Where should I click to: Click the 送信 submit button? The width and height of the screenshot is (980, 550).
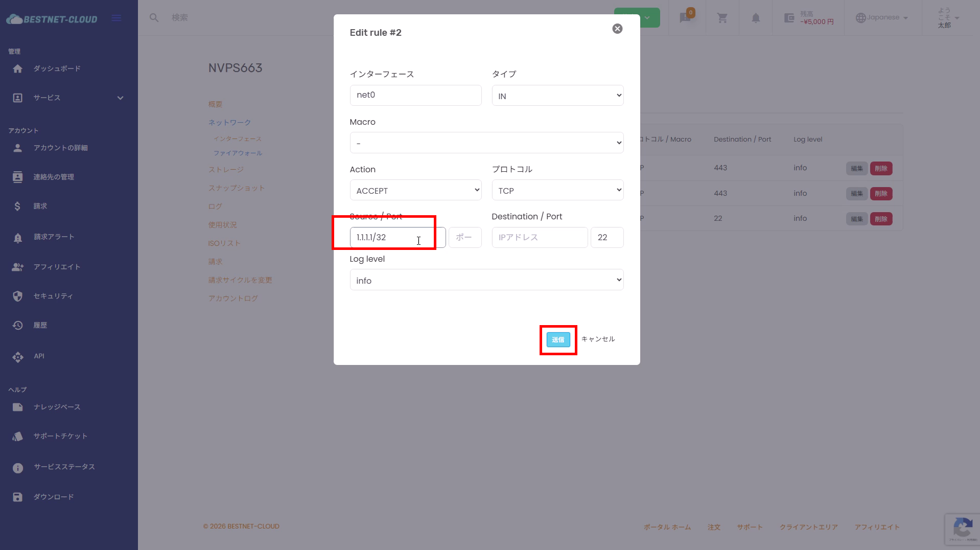558,340
